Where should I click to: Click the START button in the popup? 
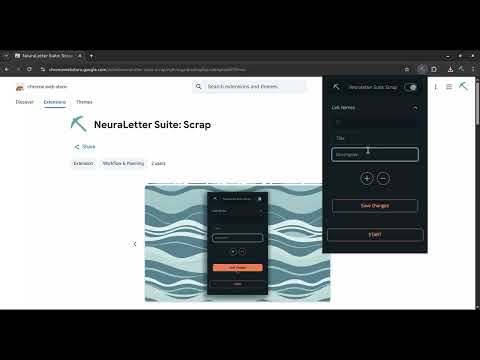click(375, 235)
